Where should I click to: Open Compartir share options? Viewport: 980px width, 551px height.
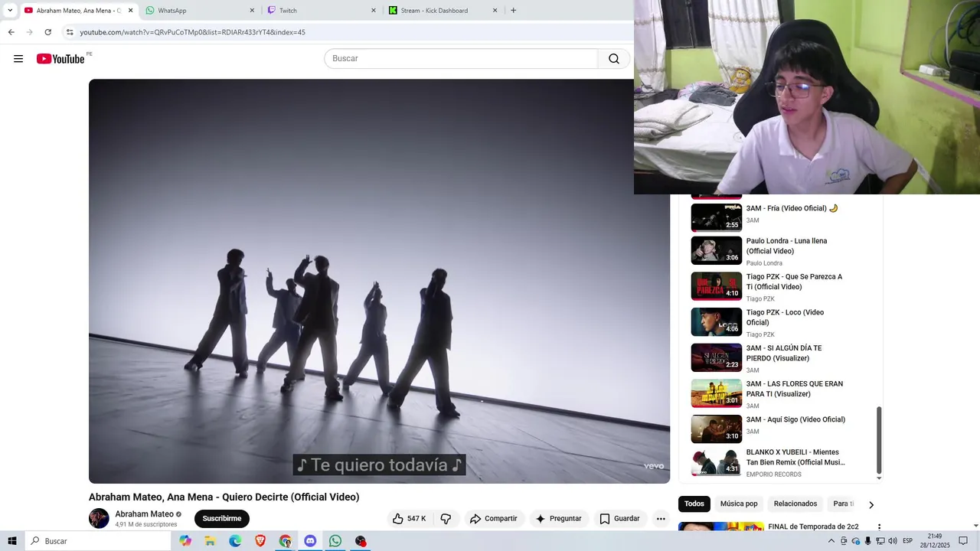(x=494, y=519)
